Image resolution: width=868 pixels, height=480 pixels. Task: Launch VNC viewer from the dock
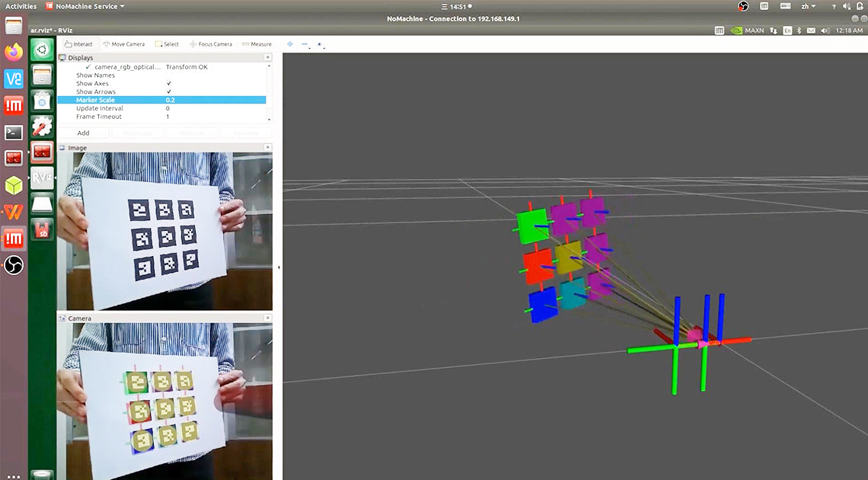point(14,79)
